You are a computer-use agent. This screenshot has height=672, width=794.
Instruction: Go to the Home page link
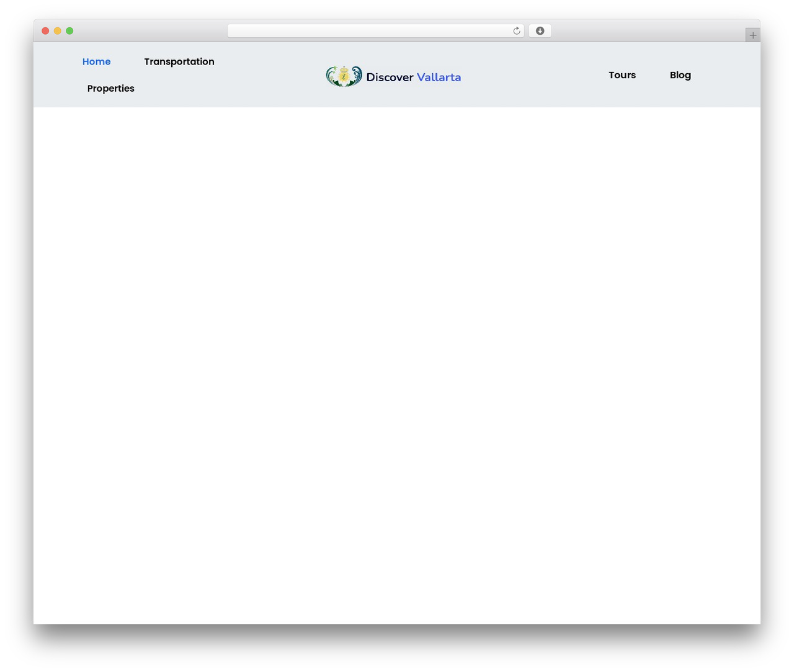click(x=96, y=61)
